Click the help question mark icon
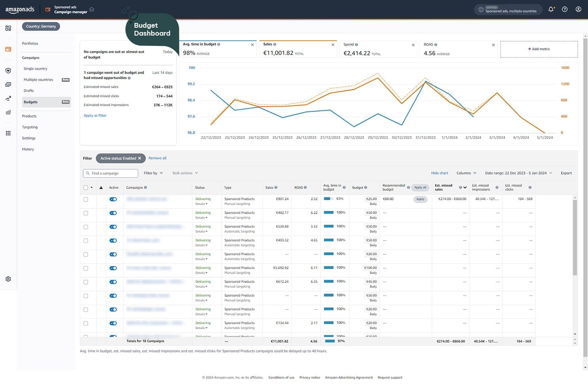588x385 pixels. point(565,9)
